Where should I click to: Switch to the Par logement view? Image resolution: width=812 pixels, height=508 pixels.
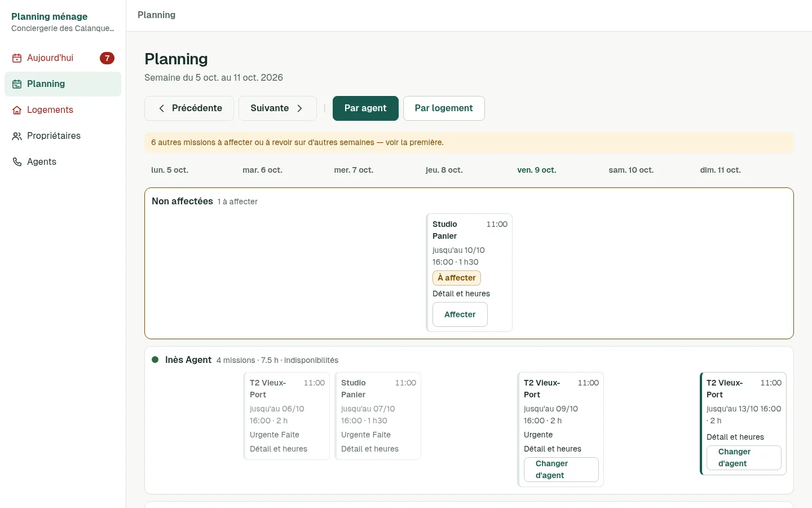pos(444,108)
